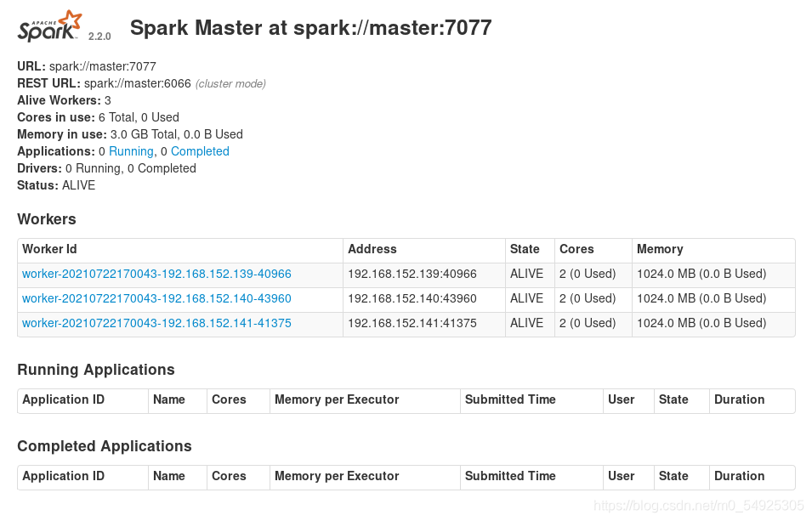Click the Apache Spark logo

[x=49, y=25]
